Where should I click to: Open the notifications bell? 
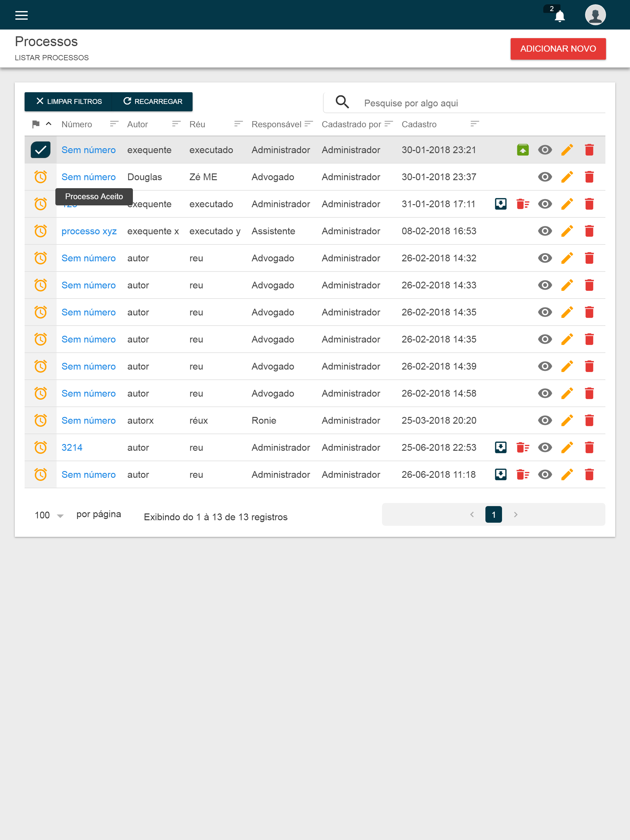point(559,16)
